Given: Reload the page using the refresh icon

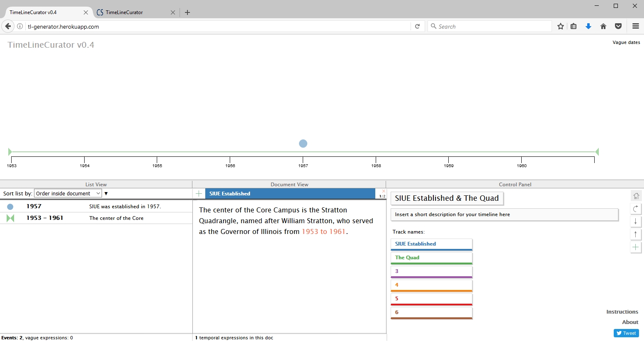Looking at the screenshot, I should tap(418, 26).
